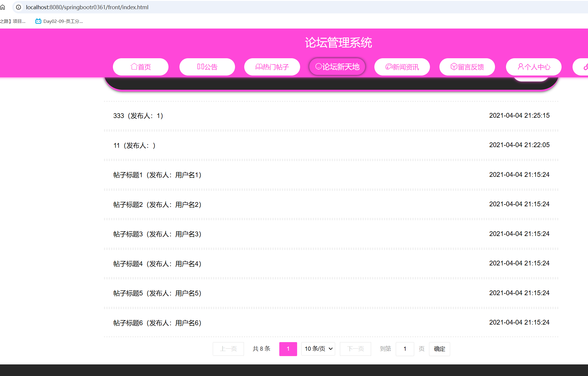Open post 帖子标题3（发布人：用户名3）
This screenshot has width=588, height=376.
pyautogui.click(x=157, y=234)
